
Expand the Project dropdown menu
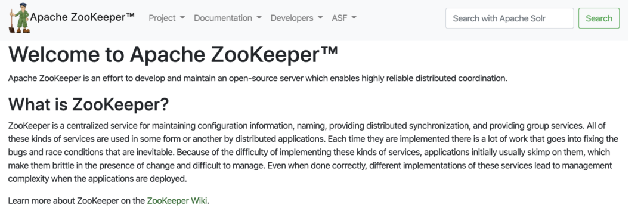point(167,18)
